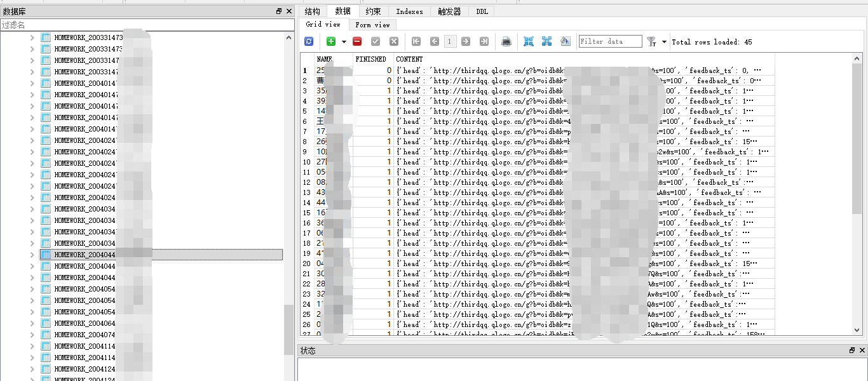This screenshot has width=868, height=381.
Task: Jump to the first data page
Action: pos(416,41)
